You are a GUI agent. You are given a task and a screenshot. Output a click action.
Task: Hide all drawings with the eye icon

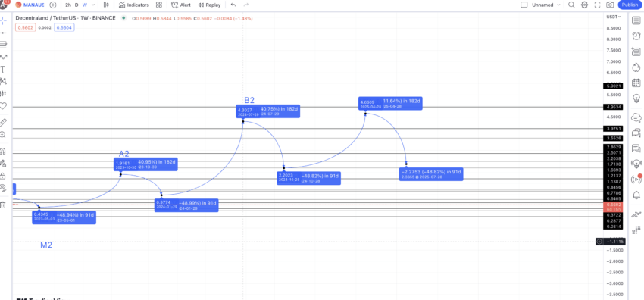3,188
